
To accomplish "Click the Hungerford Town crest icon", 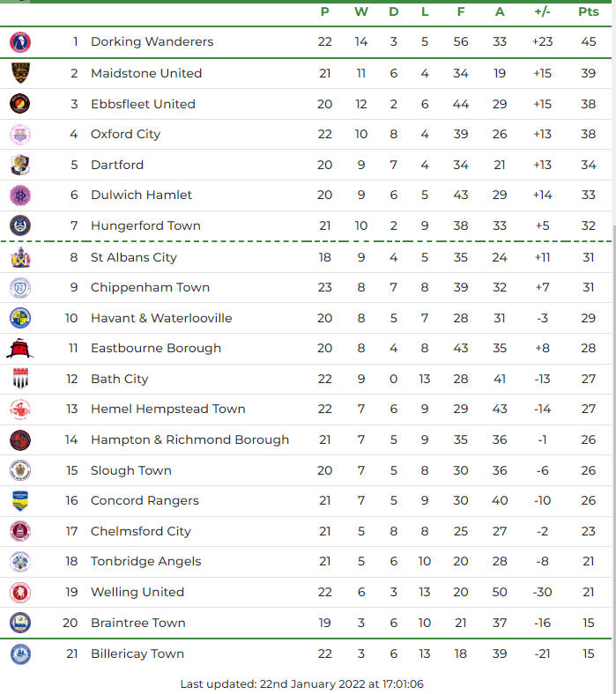I will coord(19,225).
